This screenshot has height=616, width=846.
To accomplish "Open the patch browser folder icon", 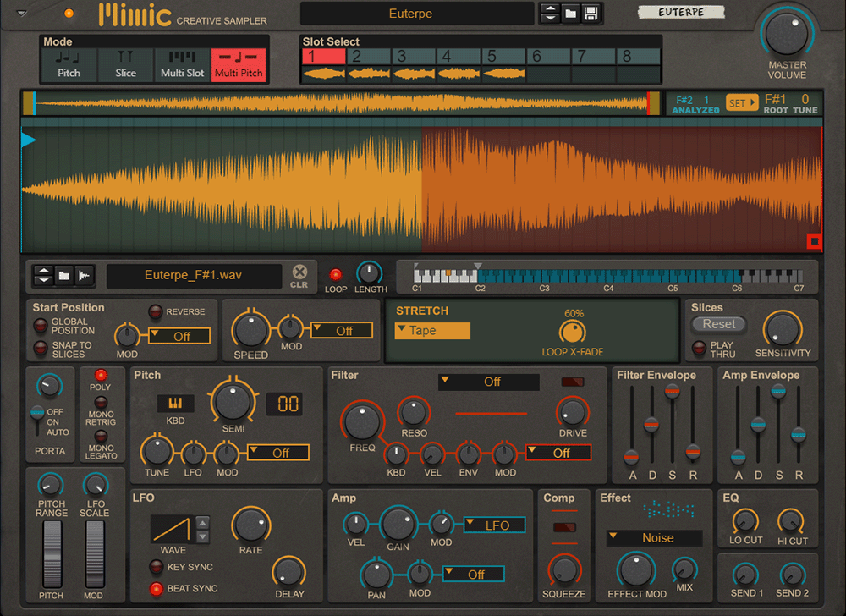I will (570, 14).
